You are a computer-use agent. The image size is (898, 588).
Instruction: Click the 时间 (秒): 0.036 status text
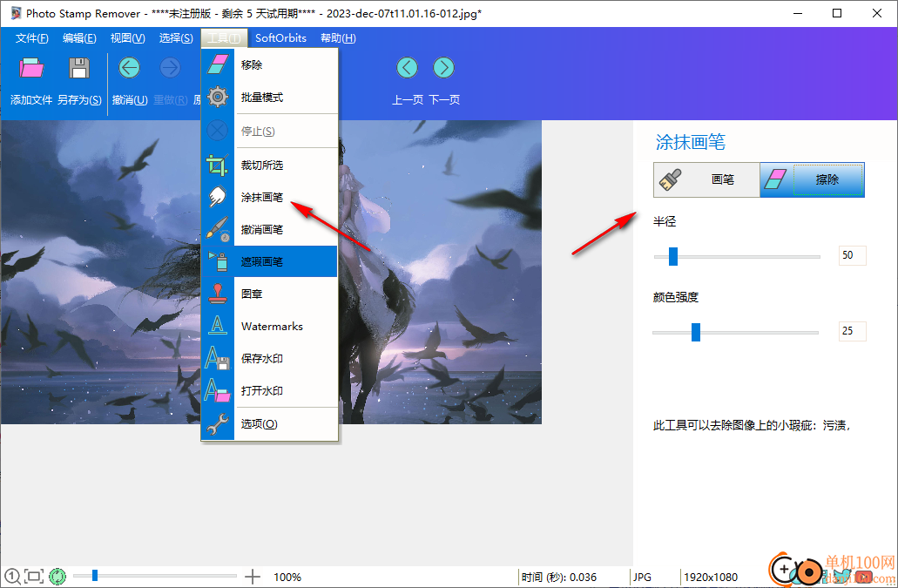(x=559, y=578)
